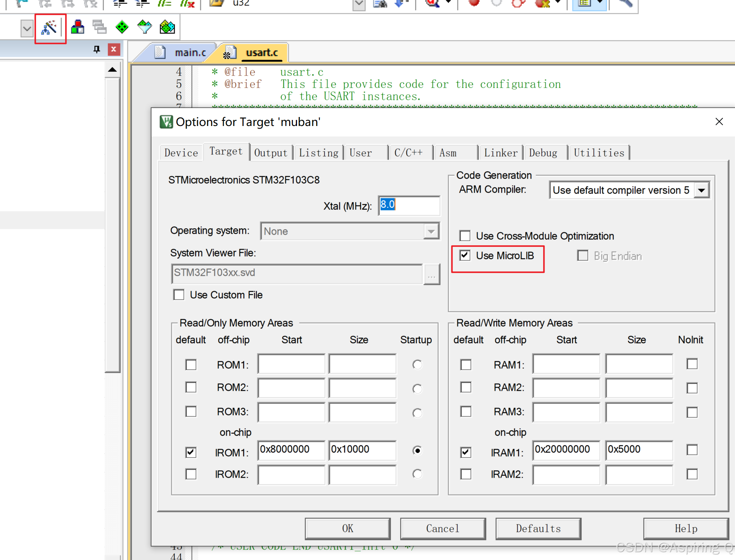Launch the Pack Installer icon
Screen dimensions: 735x560
(x=167, y=27)
